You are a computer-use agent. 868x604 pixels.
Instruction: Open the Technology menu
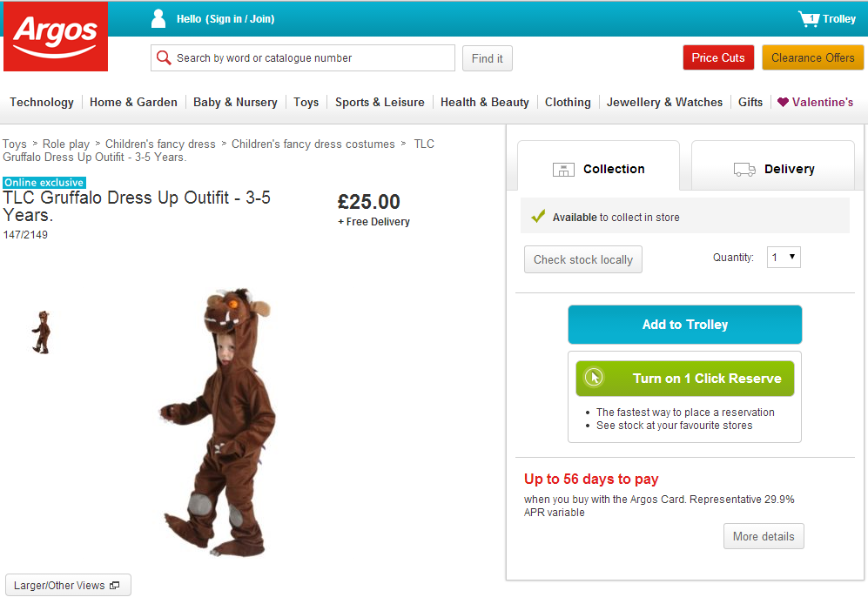pyautogui.click(x=42, y=103)
